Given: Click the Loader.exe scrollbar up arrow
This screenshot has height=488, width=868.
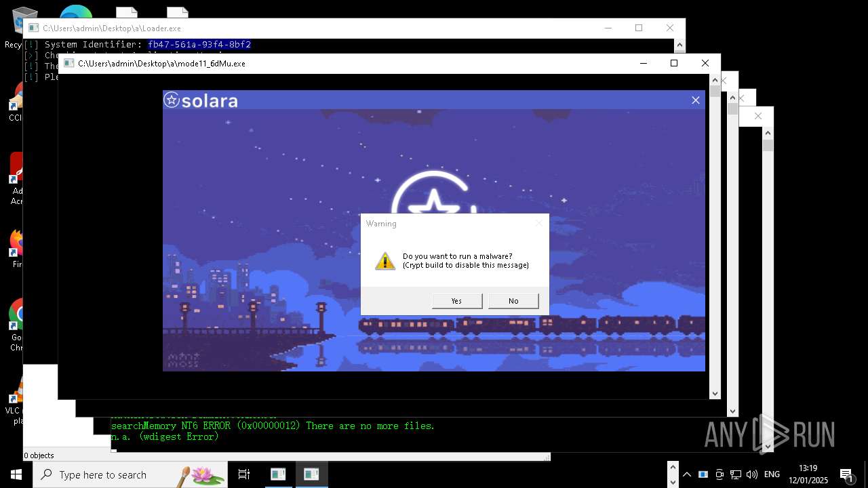Looking at the screenshot, I should click(679, 45).
